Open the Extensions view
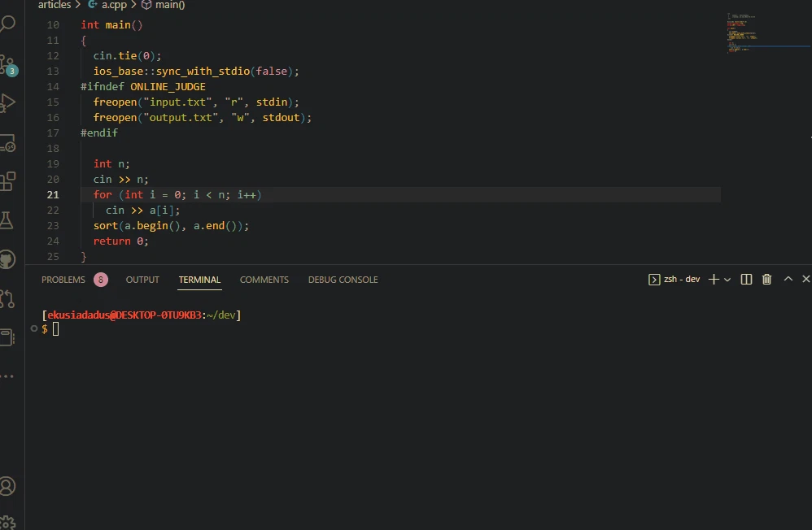The width and height of the screenshot is (812, 530). (7, 181)
